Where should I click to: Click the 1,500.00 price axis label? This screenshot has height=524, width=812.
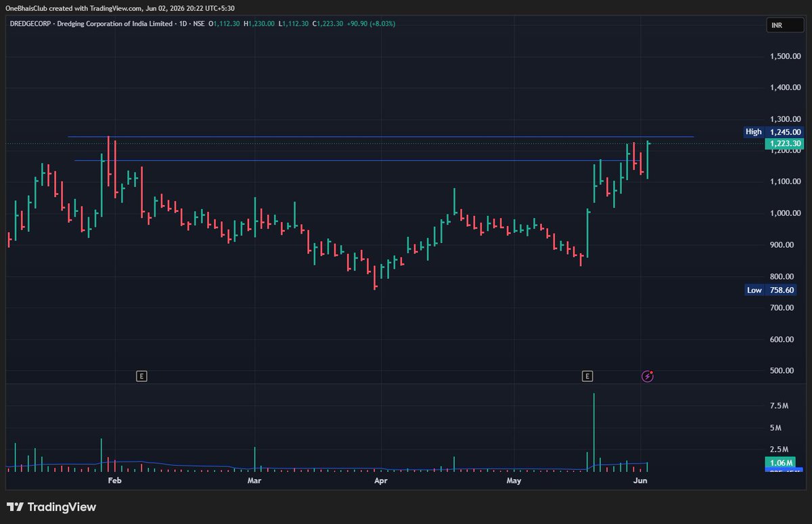pos(786,56)
